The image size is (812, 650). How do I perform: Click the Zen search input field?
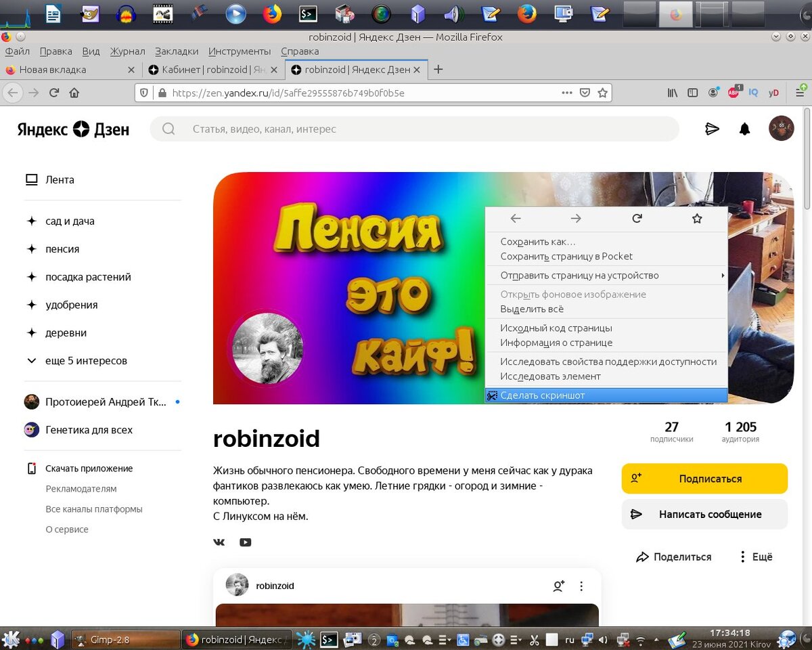point(414,129)
